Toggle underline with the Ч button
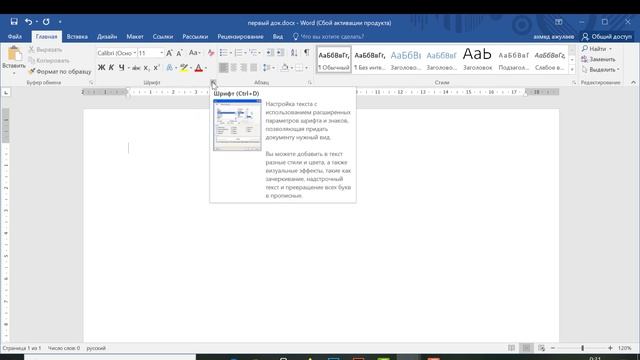This screenshot has height=360, width=640. [122, 68]
